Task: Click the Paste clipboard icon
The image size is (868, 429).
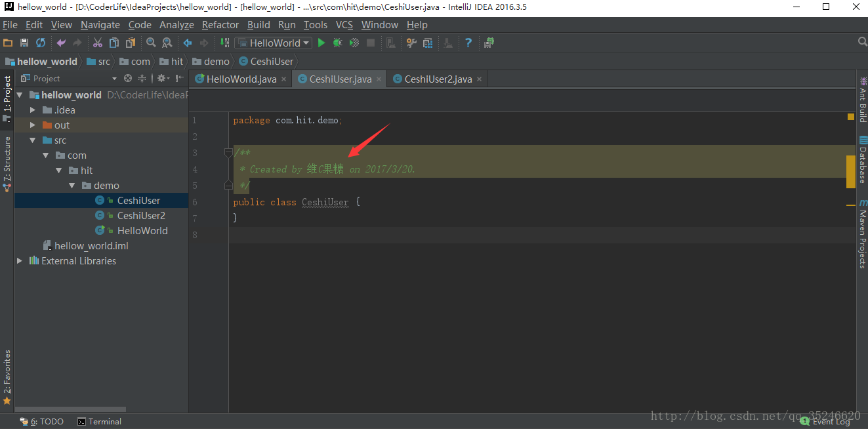Action: tap(131, 43)
